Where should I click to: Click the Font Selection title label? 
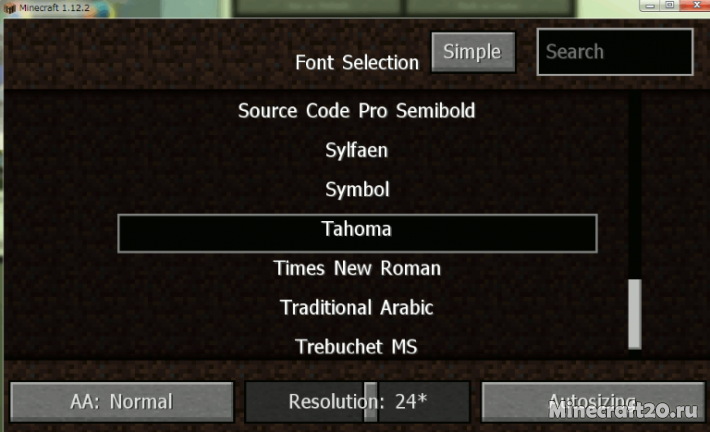pyautogui.click(x=357, y=62)
